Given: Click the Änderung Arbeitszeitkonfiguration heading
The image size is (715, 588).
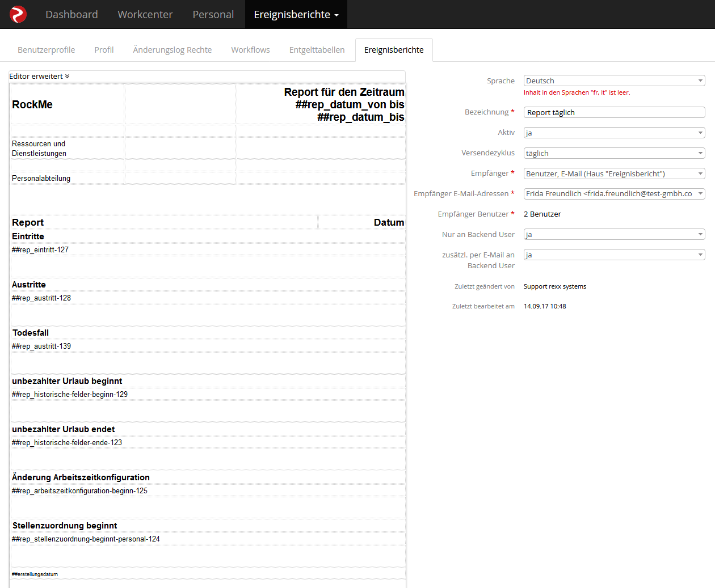Looking at the screenshot, I should (x=81, y=477).
